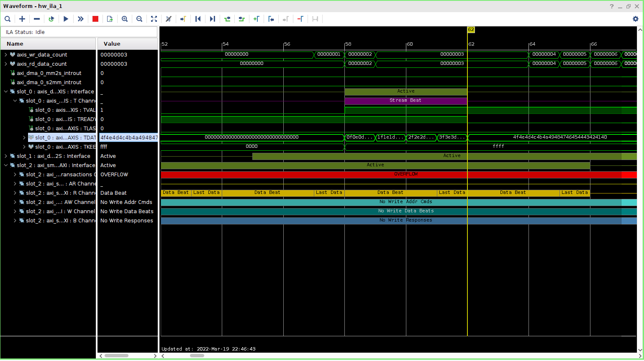Go to last time

coord(213,19)
